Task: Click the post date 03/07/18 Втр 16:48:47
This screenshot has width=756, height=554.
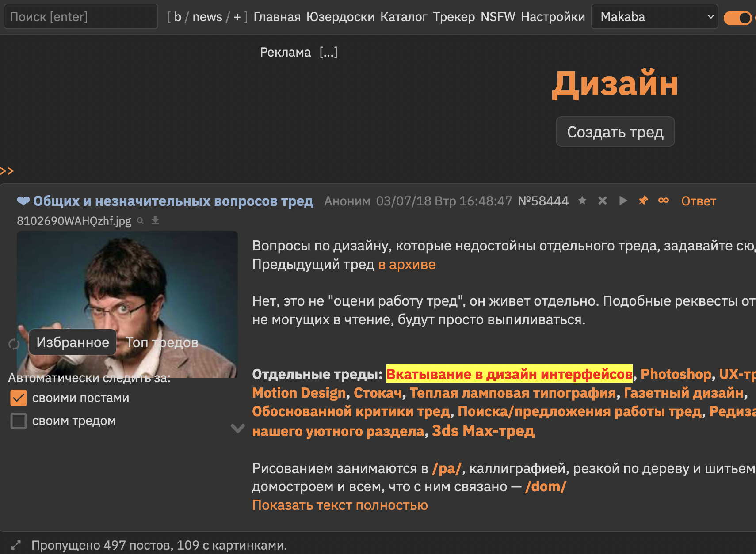Action: (x=444, y=201)
